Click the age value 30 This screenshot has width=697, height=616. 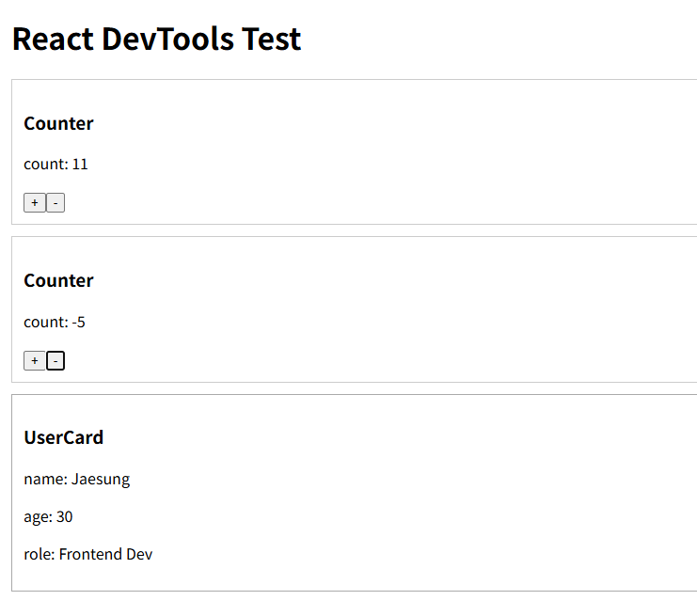point(64,517)
